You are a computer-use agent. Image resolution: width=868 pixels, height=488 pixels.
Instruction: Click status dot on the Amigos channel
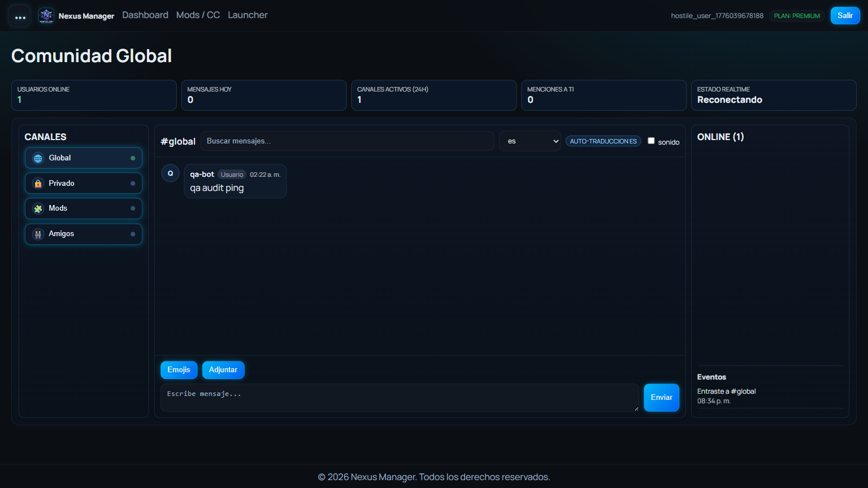pyautogui.click(x=133, y=234)
